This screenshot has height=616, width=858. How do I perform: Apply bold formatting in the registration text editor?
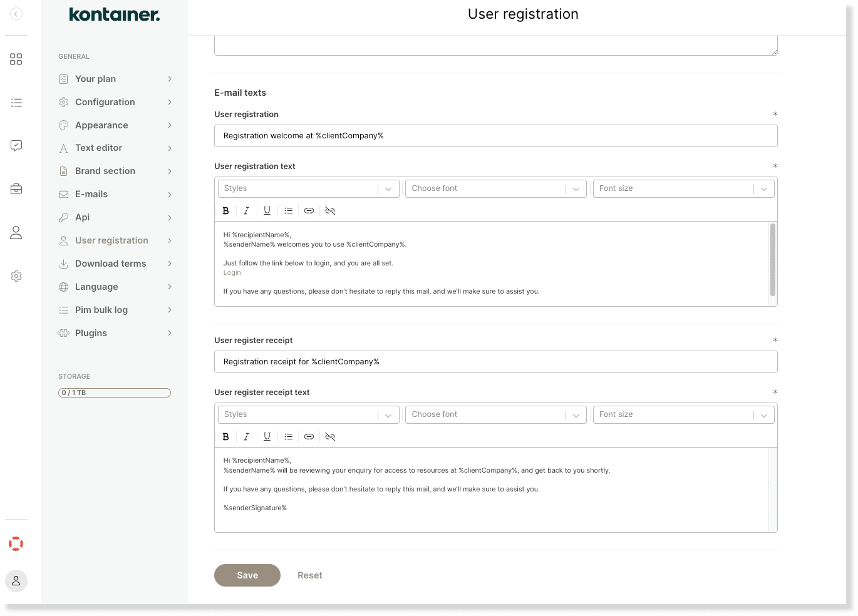point(225,210)
